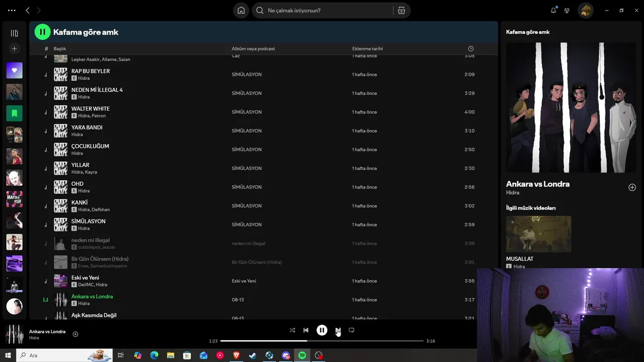Sort by the Eklenme tarihi column
This screenshot has height=362, width=644.
click(367, 49)
